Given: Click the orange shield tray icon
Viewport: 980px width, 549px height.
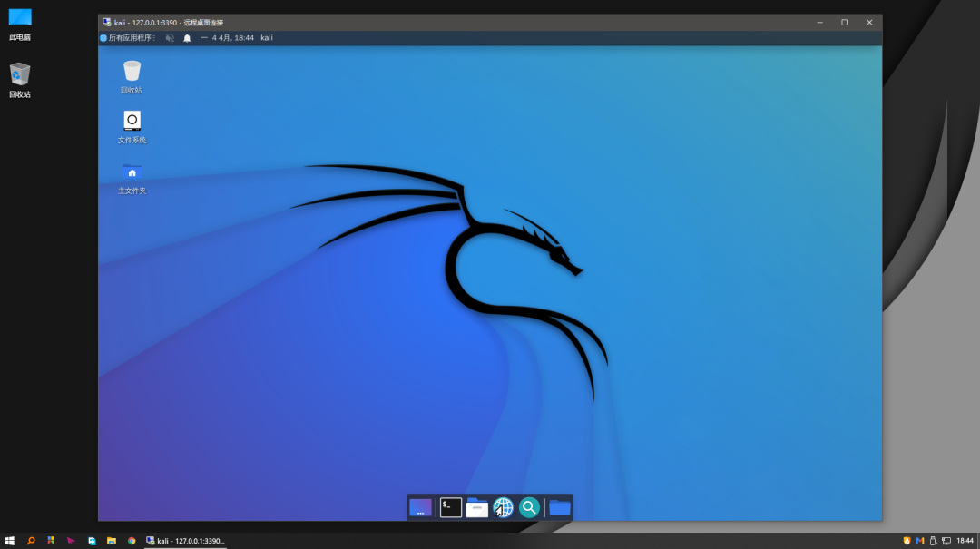Looking at the screenshot, I should (x=906, y=541).
